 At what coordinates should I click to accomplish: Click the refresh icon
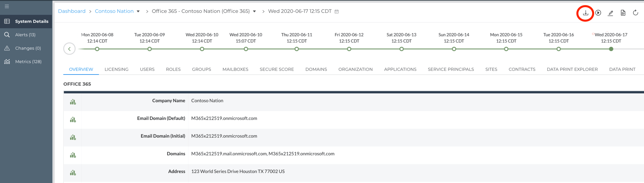click(635, 13)
